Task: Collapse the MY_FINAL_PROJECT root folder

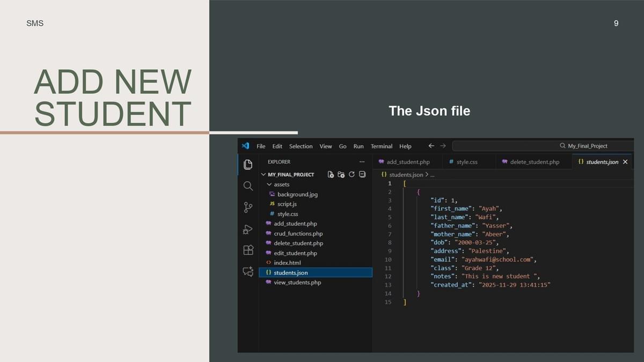Action: [x=264, y=174]
